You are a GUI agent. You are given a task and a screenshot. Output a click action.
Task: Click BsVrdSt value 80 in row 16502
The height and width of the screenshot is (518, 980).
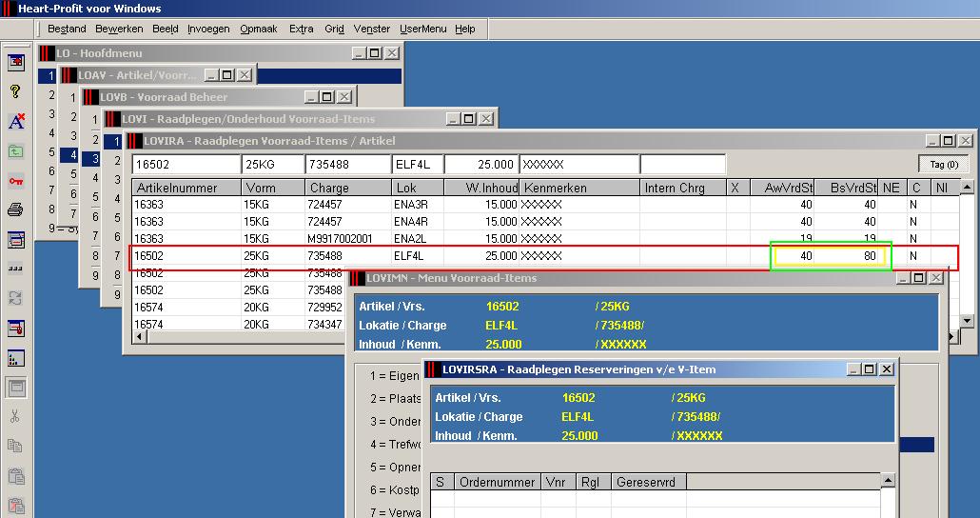pyautogui.click(x=870, y=256)
